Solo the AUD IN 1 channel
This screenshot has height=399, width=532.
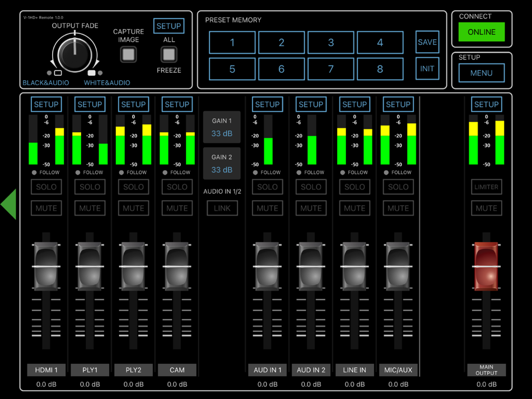tap(267, 187)
